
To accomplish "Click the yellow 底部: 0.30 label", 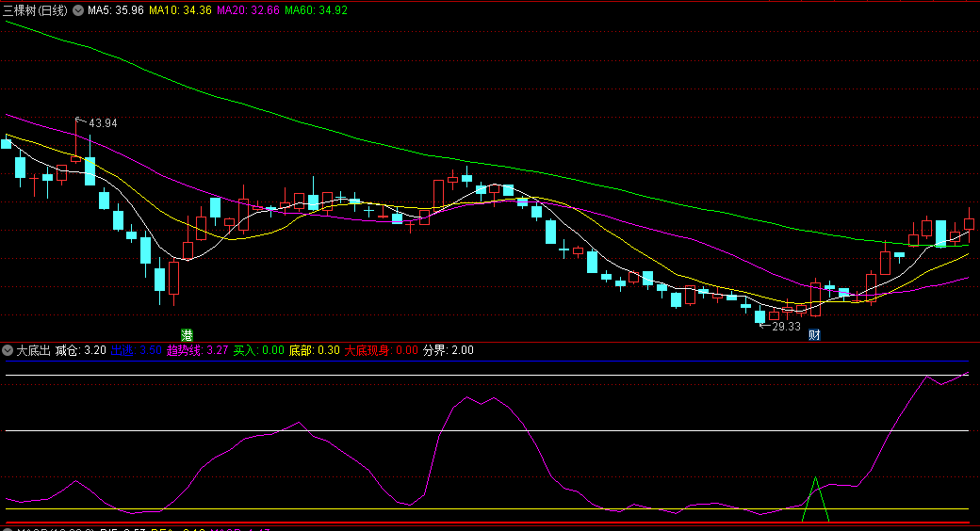I will (314, 350).
